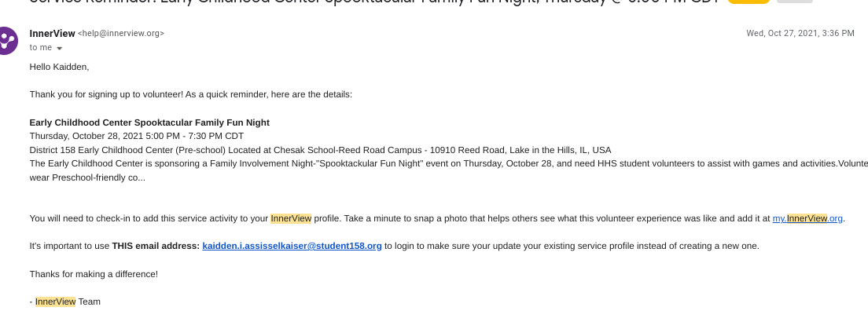Click the 'Thanks for making a difference!' line

pyautogui.click(x=94, y=274)
